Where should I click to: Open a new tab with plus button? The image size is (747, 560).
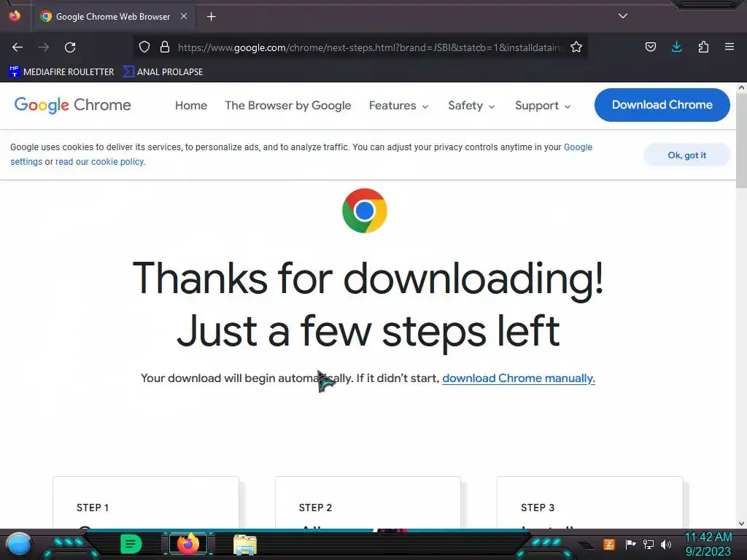point(211,17)
